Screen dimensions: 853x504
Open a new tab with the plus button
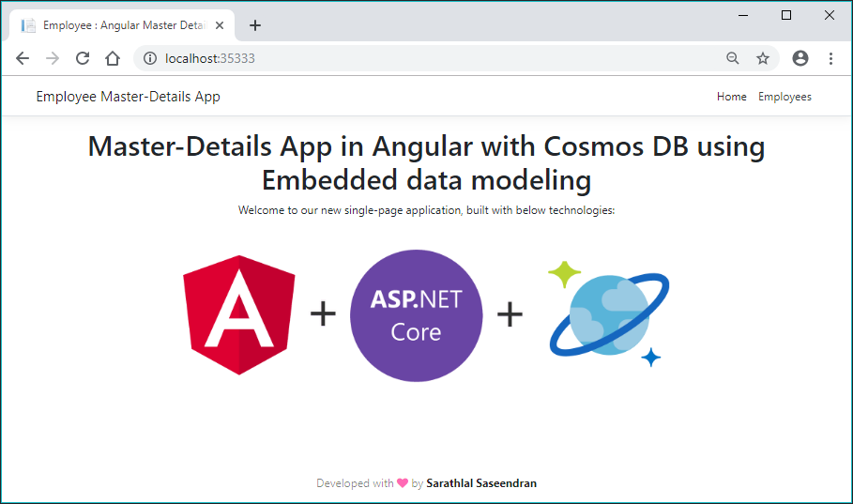click(x=255, y=25)
